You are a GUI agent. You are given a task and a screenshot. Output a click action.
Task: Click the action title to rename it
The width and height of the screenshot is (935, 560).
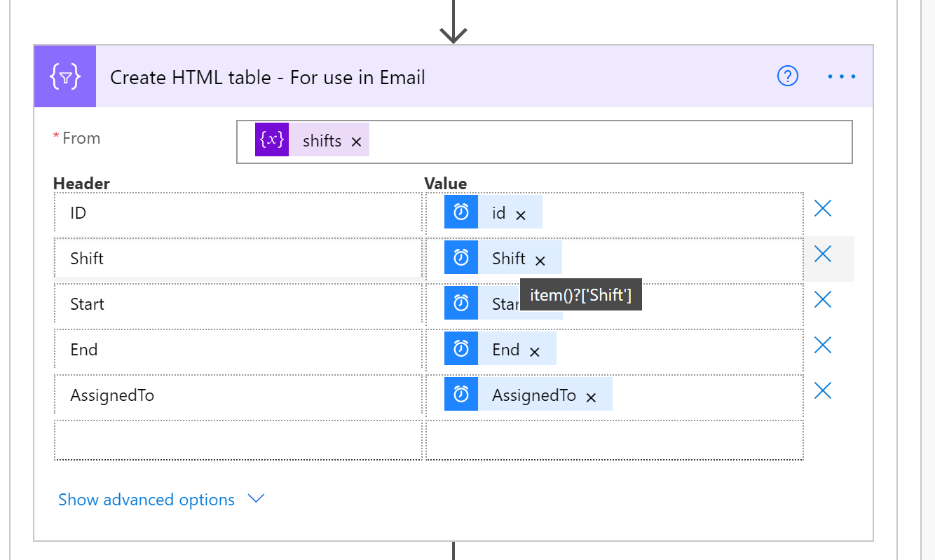pos(266,77)
